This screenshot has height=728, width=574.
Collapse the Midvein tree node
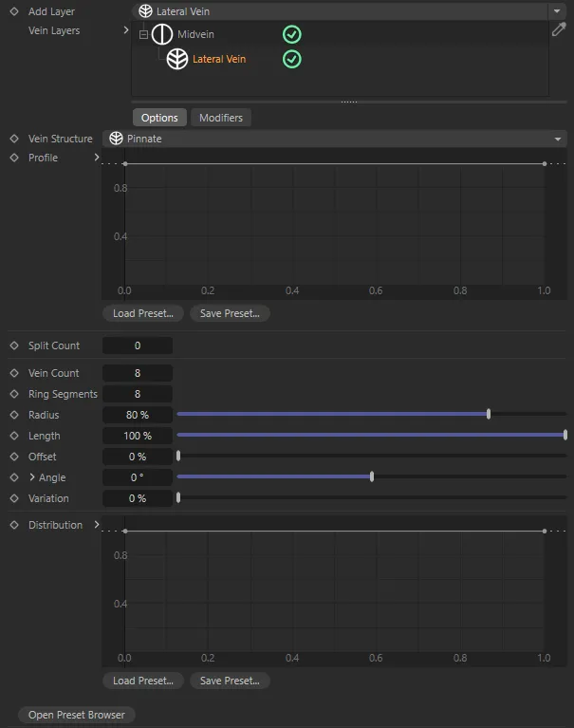click(x=143, y=34)
